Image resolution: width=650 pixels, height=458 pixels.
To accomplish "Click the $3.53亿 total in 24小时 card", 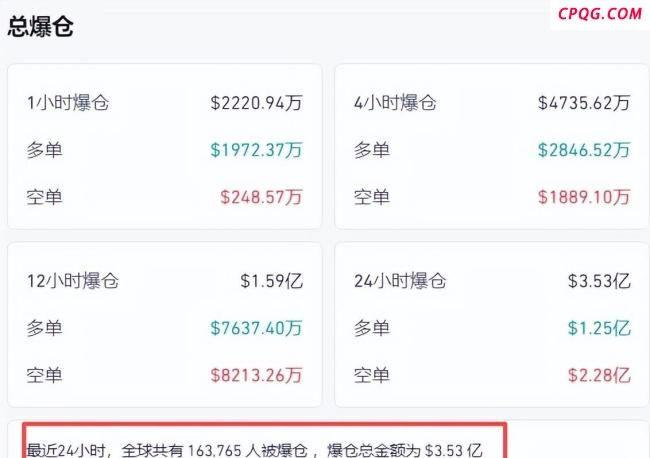I will point(599,281).
